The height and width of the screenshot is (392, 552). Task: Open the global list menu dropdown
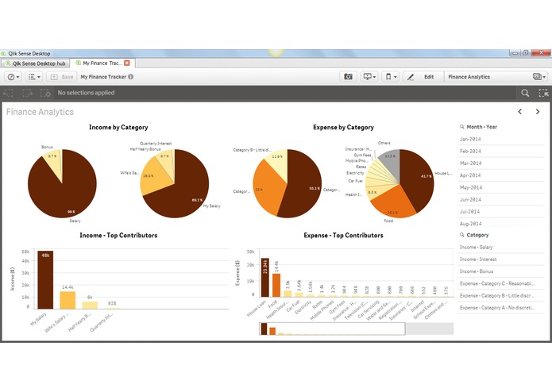(34, 77)
